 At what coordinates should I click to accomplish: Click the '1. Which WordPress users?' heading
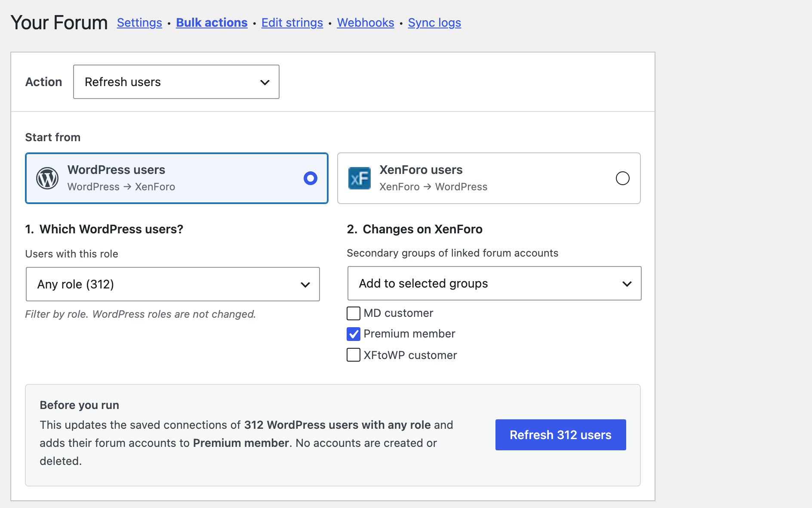(104, 229)
